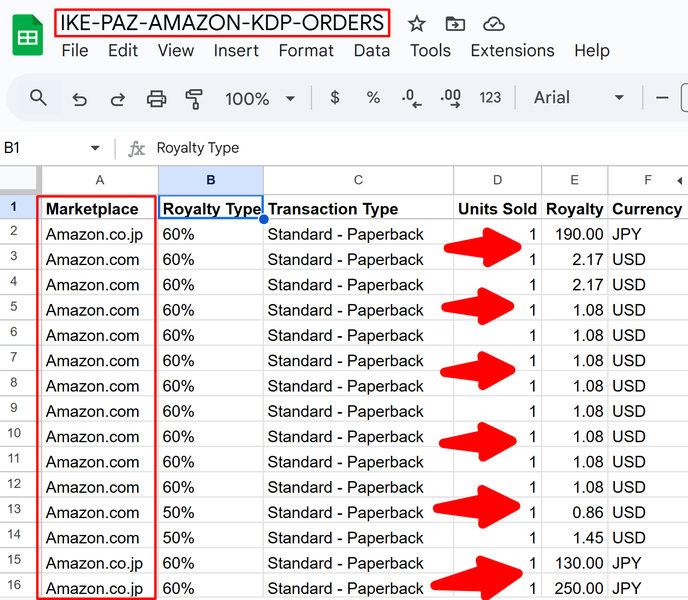Format as currency with dollar icon
The image size is (688, 600).
coord(334,98)
